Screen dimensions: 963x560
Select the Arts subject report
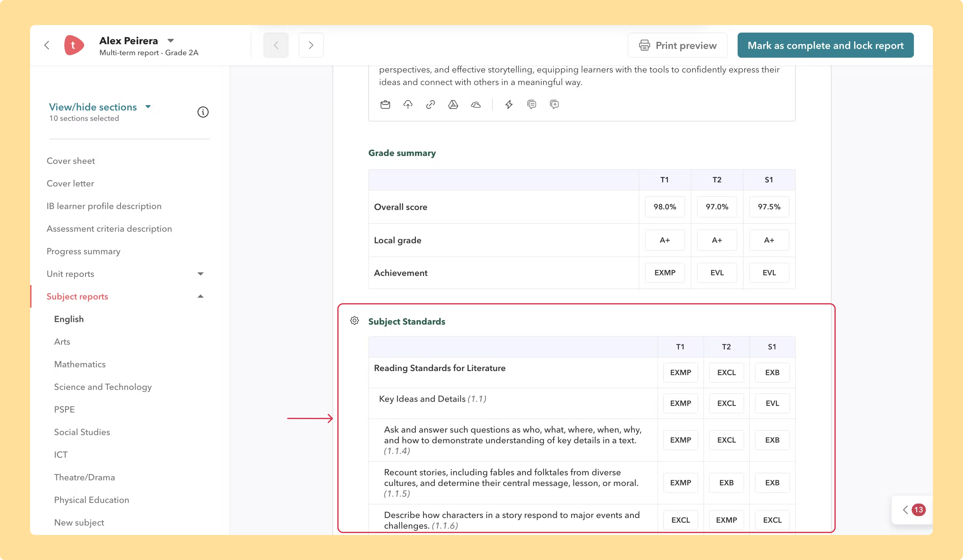[62, 342]
